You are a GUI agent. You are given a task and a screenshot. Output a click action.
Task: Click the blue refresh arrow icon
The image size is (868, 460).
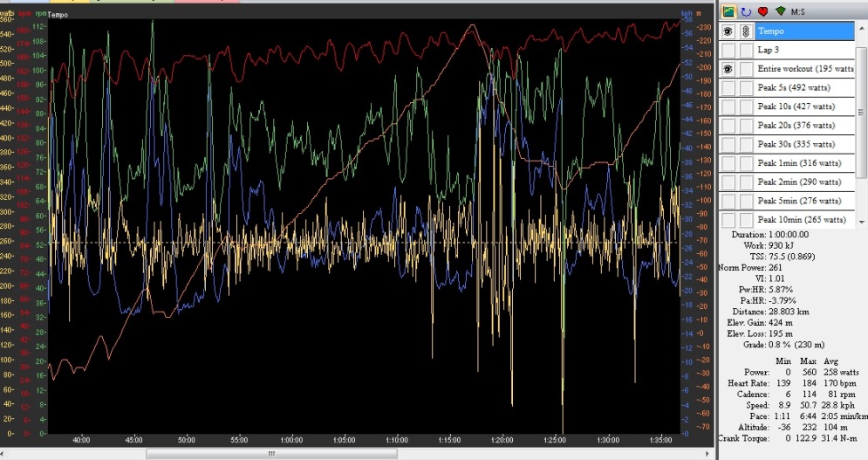click(746, 11)
